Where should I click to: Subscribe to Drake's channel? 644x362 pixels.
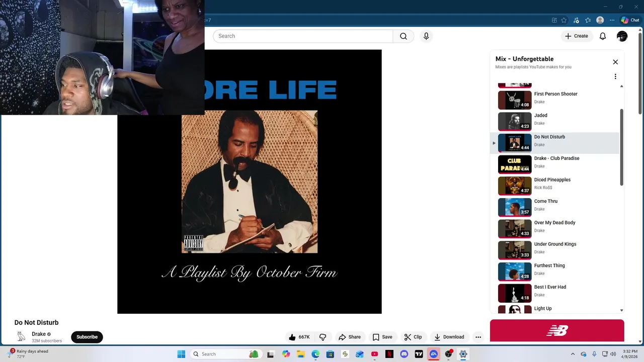[87, 337]
